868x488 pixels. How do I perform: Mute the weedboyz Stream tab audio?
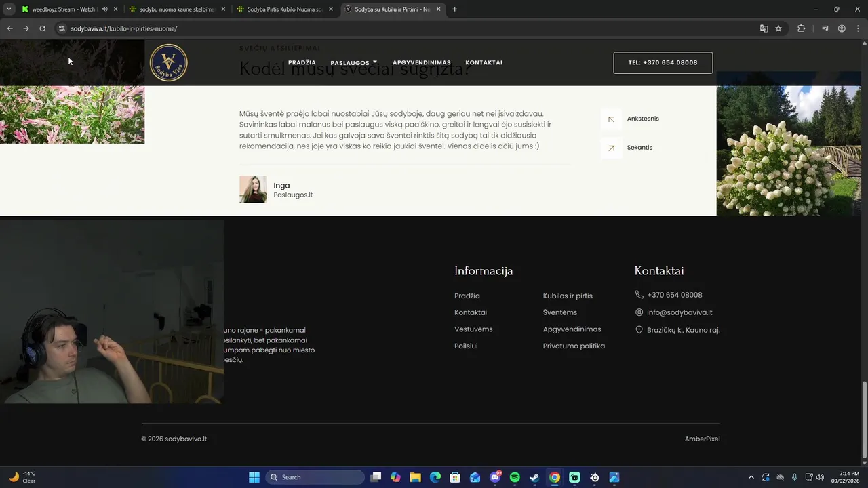point(104,9)
